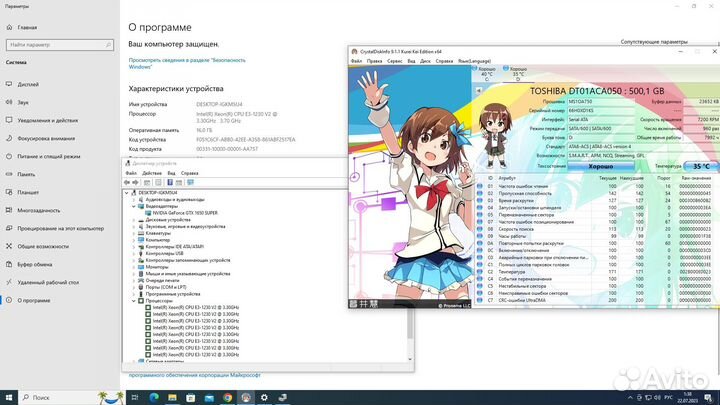Select disk D Хорошо 35 °C tab

(517, 73)
